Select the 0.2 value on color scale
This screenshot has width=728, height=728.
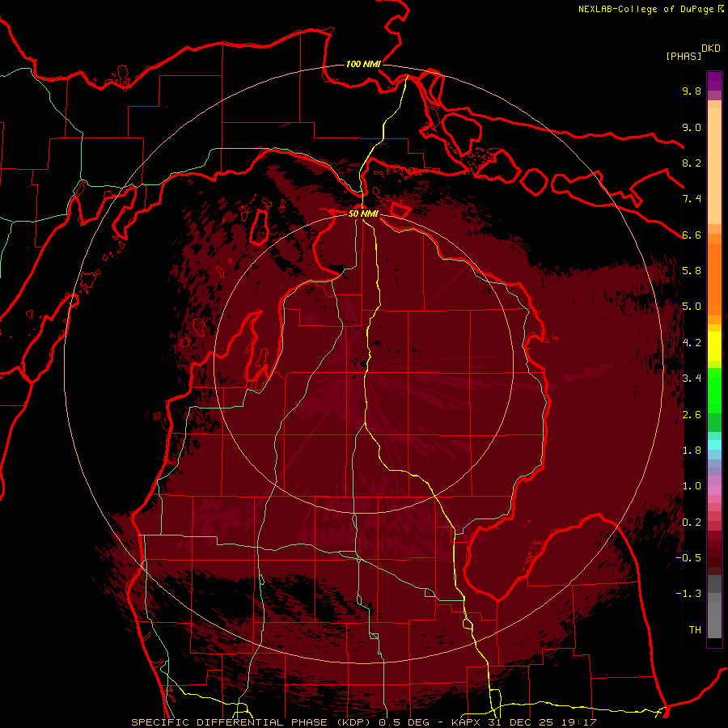[692, 523]
